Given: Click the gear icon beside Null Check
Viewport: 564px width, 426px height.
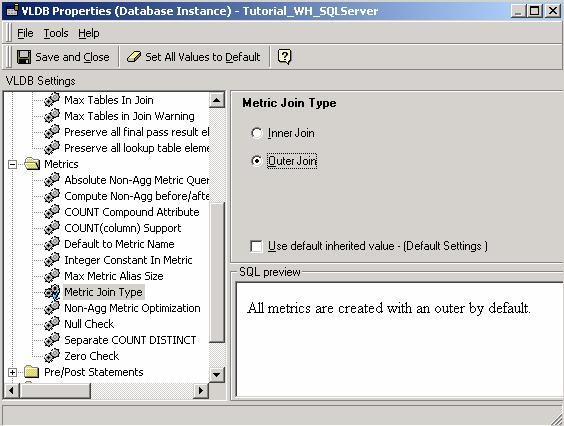Looking at the screenshot, I should [52, 323].
